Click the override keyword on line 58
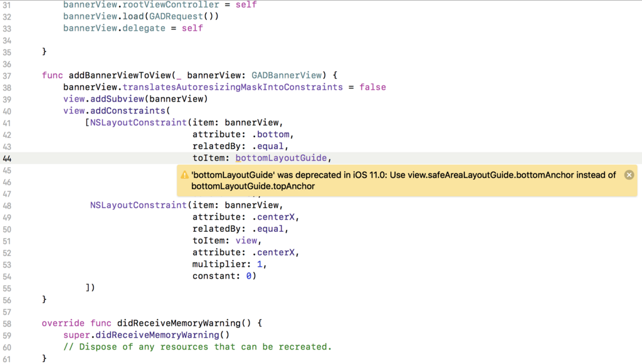This screenshot has width=642, height=364. coord(63,323)
